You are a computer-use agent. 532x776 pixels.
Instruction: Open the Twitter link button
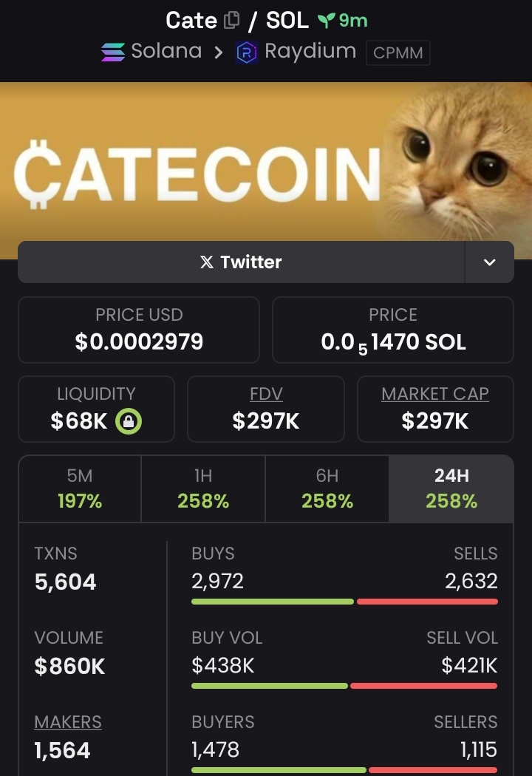[241, 262]
